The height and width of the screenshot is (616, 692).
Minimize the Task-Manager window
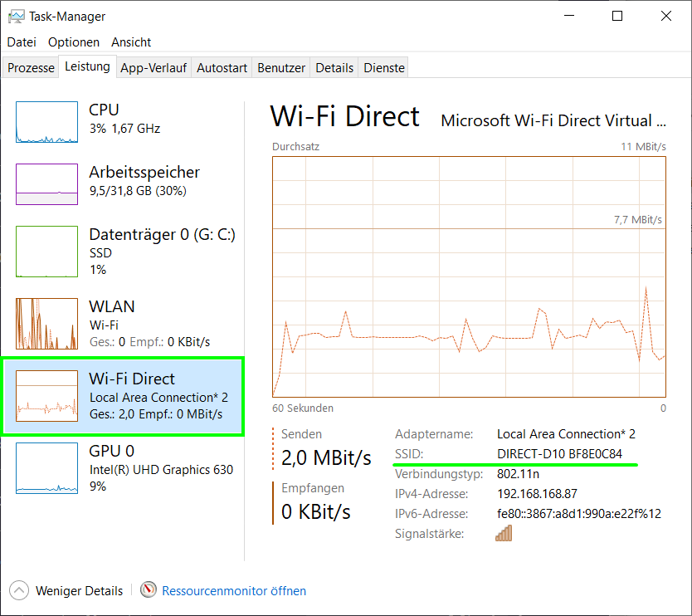point(569,17)
